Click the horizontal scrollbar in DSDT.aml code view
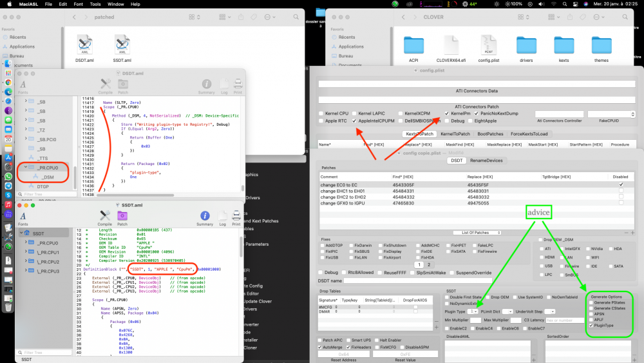Screen dimensions: 644x363 (135, 195)
